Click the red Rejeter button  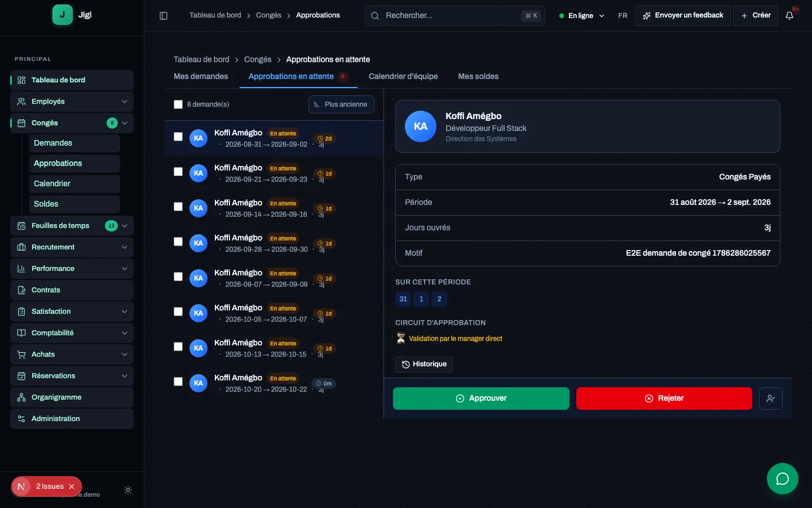[x=664, y=398]
